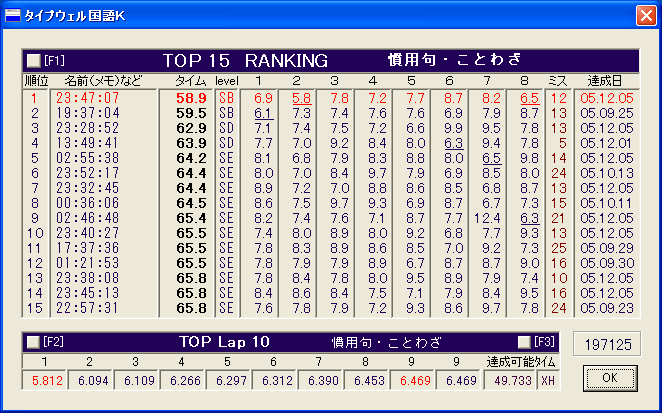Click the achievement date 05.10.11

[605, 203]
